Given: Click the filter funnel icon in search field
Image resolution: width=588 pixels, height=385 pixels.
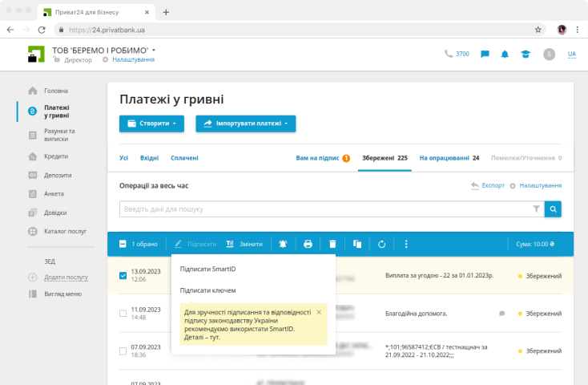Looking at the screenshot, I should pos(536,209).
